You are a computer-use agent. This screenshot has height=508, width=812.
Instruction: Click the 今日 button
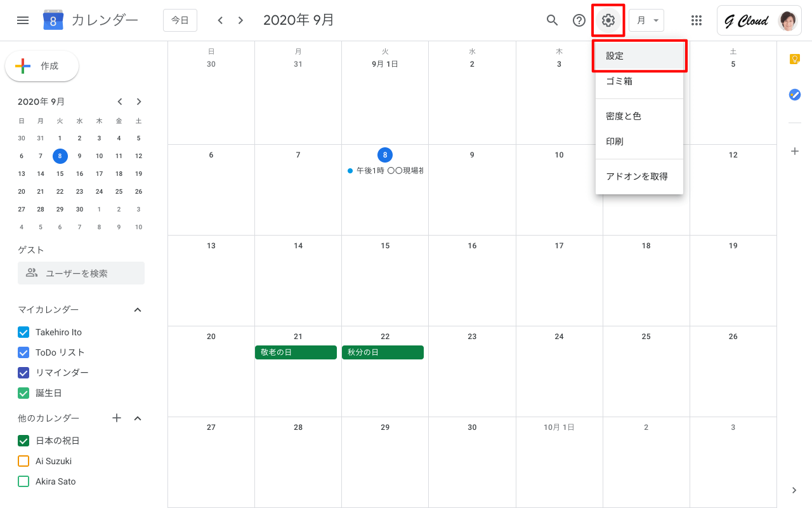click(180, 20)
